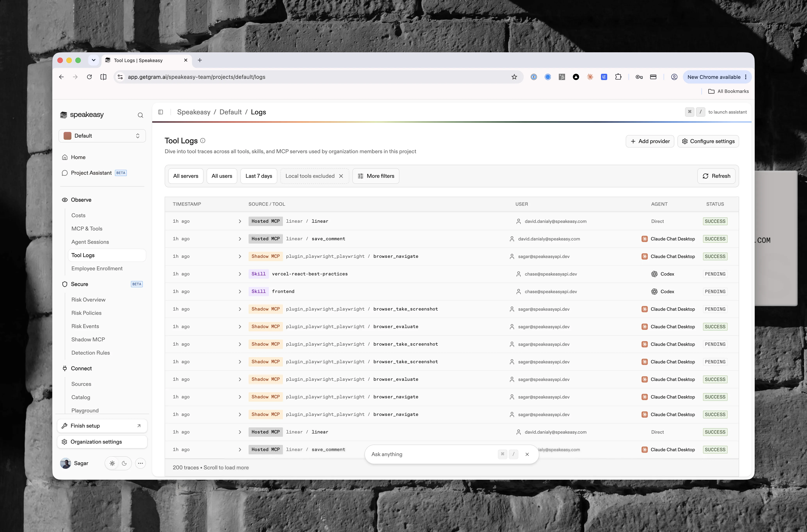The height and width of the screenshot is (532, 807).
Task: Click the Default breadcrumb link
Action: [231, 112]
